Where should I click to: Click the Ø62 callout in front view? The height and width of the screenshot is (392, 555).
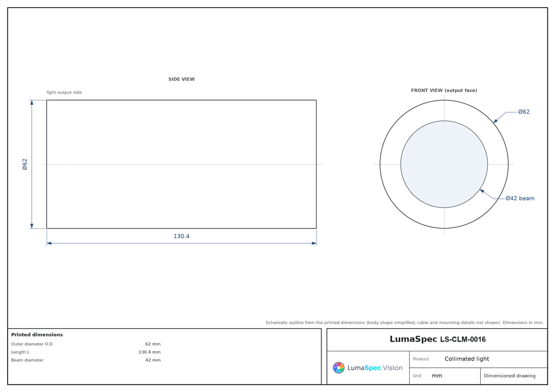tap(524, 112)
